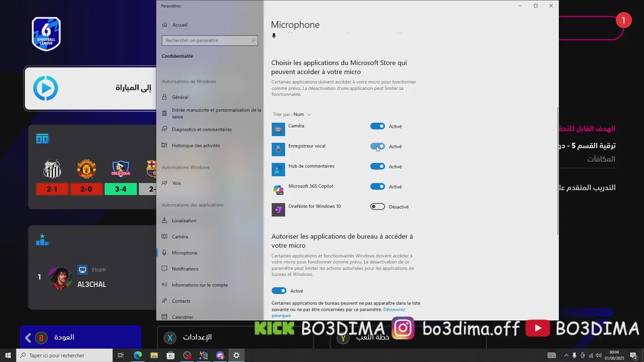Open the notification center icon
This screenshot has width=644, height=362.
click(634, 355)
